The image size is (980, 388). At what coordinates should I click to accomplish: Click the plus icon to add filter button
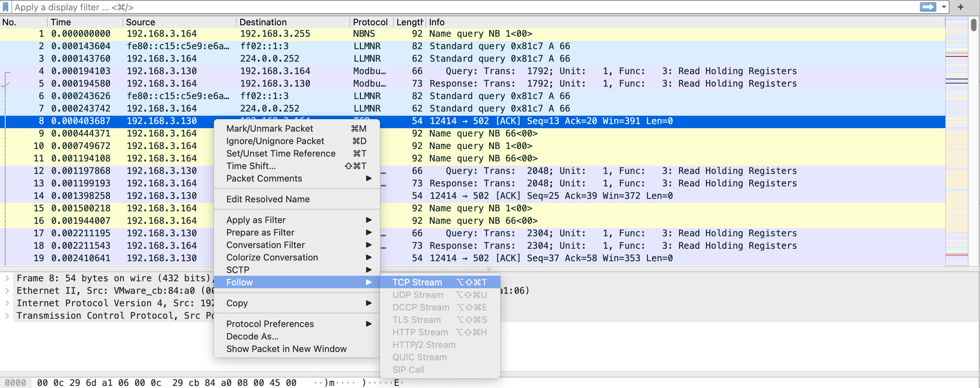click(x=960, y=7)
